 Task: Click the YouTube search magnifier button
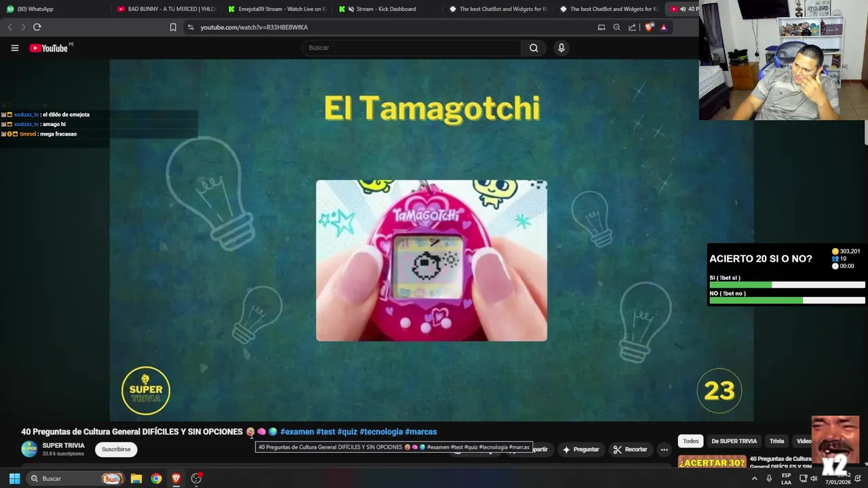tap(534, 48)
